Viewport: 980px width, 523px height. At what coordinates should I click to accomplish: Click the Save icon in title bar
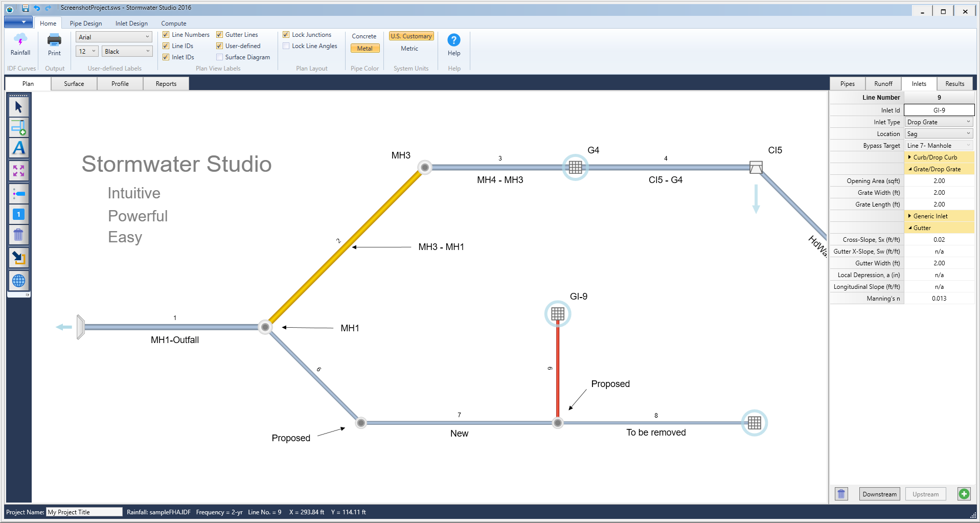pos(25,8)
